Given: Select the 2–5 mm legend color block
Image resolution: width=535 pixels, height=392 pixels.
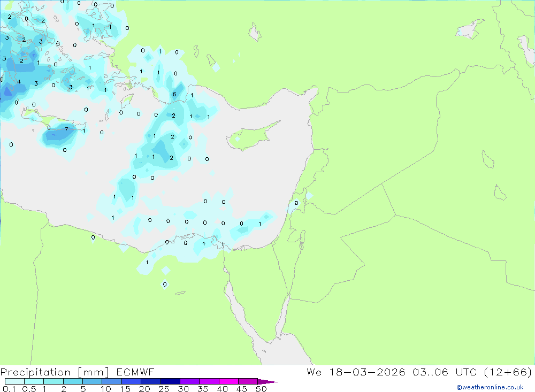Looking at the screenshot, I should point(73,381).
